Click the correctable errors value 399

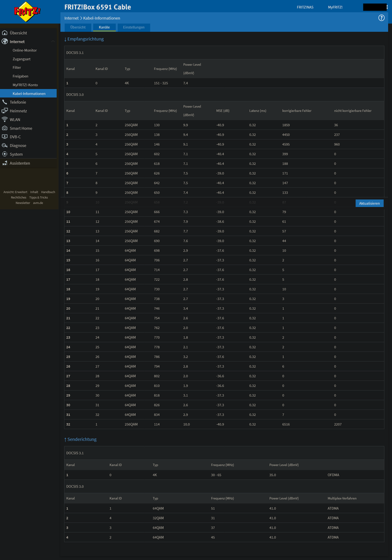pos(285,154)
